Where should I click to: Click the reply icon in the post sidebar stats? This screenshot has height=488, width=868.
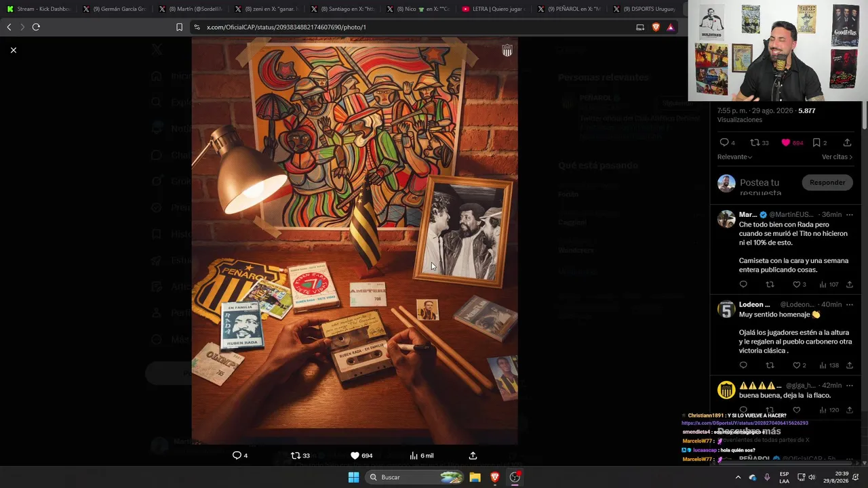724,142
